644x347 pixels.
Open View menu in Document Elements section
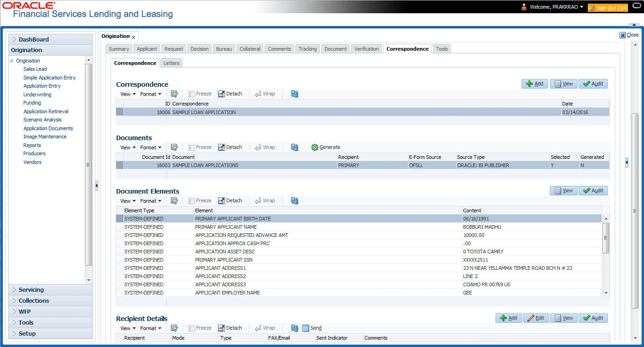click(128, 201)
